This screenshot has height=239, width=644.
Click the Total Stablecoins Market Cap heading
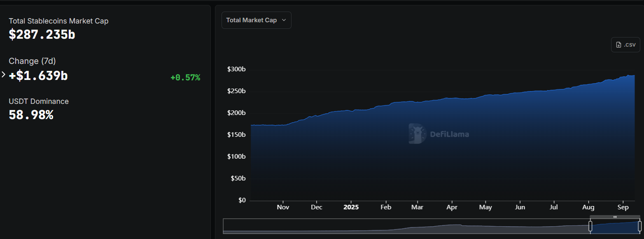[x=58, y=21]
